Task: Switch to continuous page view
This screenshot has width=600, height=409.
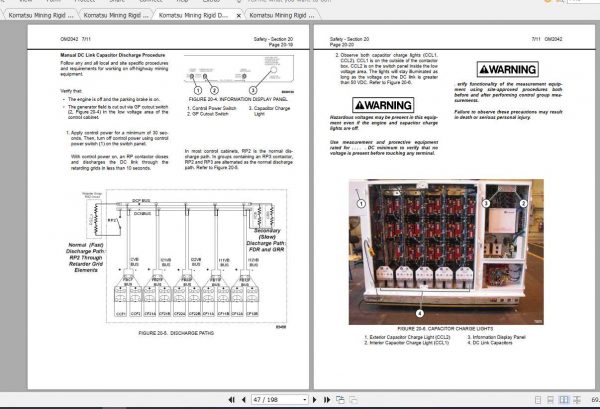Action: [550, 400]
